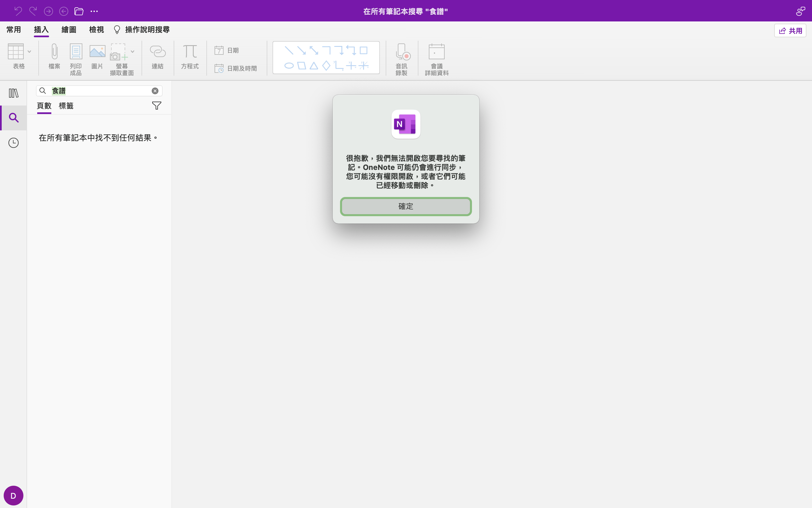Image resolution: width=812 pixels, height=508 pixels.
Task: Insert 日期及時間 date and time
Action: [235, 69]
